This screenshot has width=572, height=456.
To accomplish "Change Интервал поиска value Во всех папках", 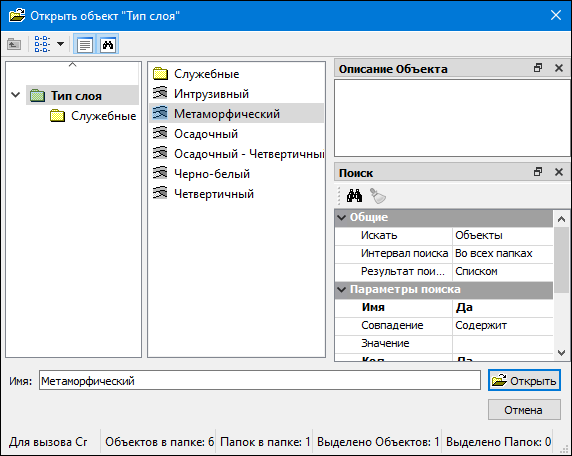I will pos(503,253).
